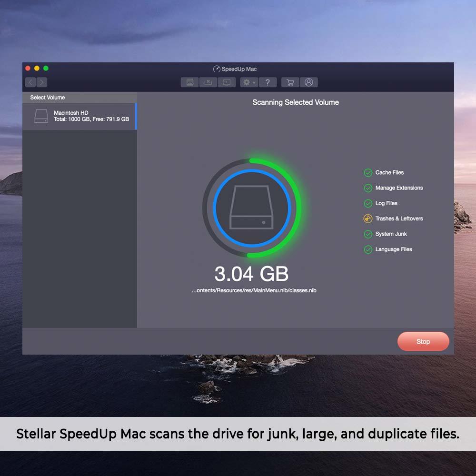The width and height of the screenshot is (476, 476).
Task: Click the circular scan progress drive icon
Action: pyautogui.click(x=252, y=208)
